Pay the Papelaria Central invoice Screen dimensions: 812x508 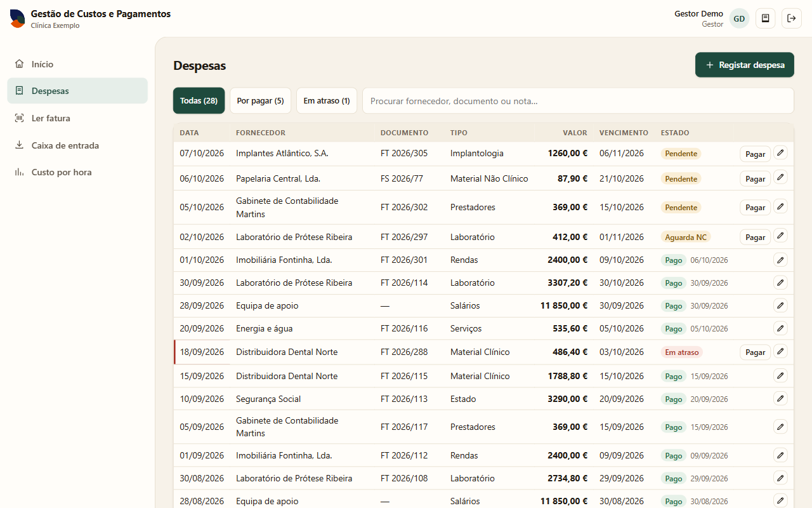pyautogui.click(x=755, y=179)
